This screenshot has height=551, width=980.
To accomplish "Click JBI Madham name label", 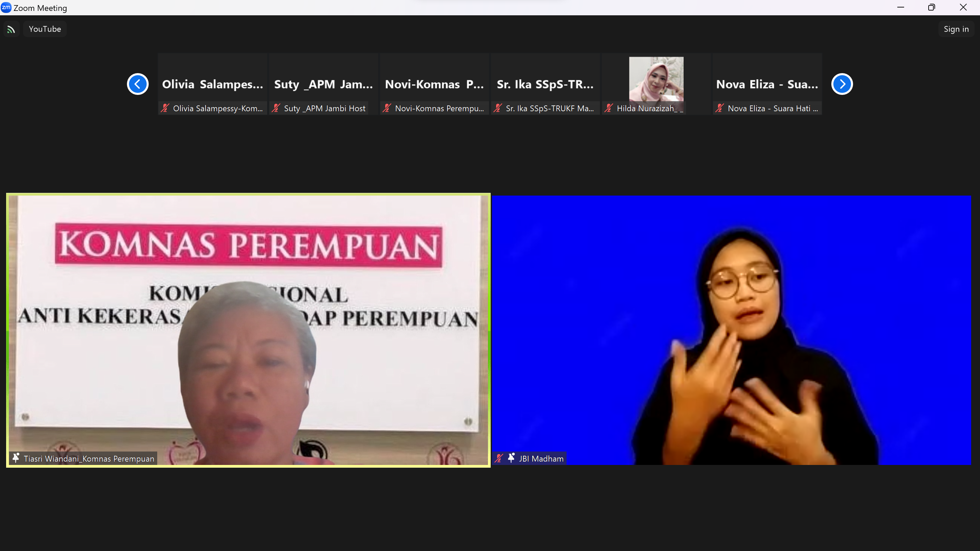I will coord(541,459).
